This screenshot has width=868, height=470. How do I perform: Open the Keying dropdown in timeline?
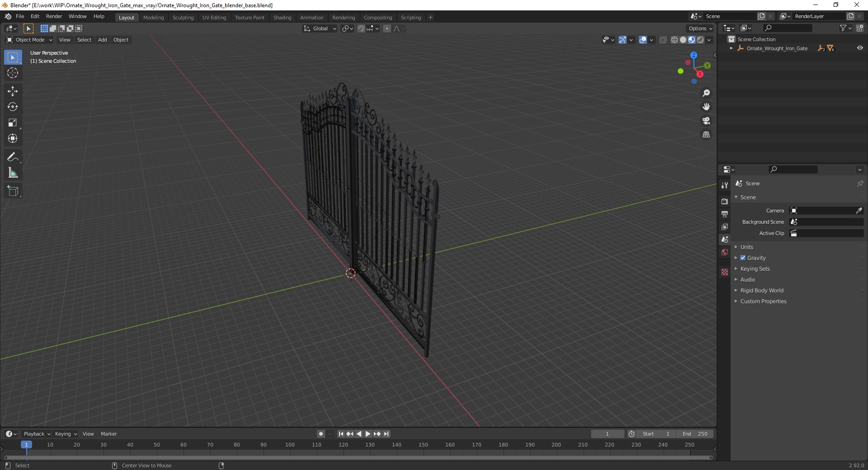click(x=66, y=434)
